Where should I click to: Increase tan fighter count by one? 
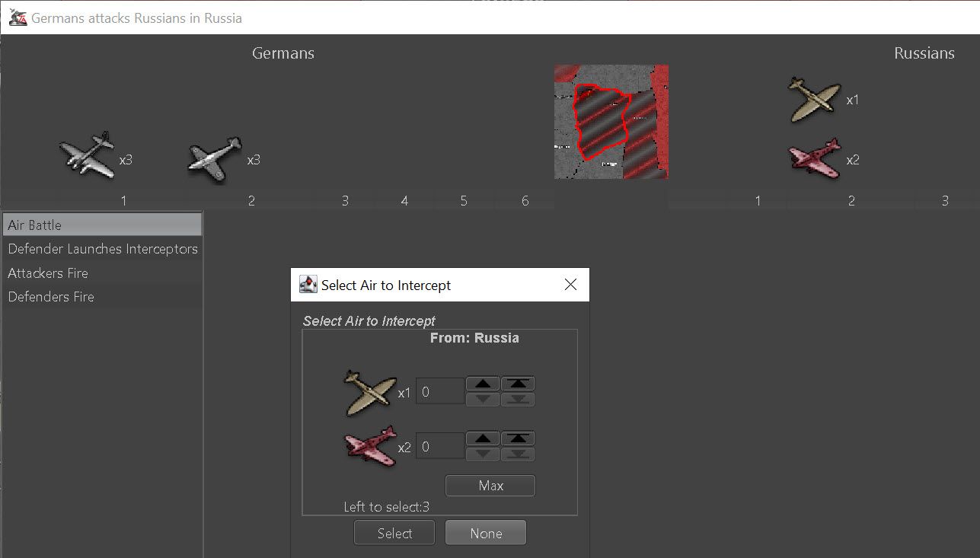pyautogui.click(x=483, y=384)
